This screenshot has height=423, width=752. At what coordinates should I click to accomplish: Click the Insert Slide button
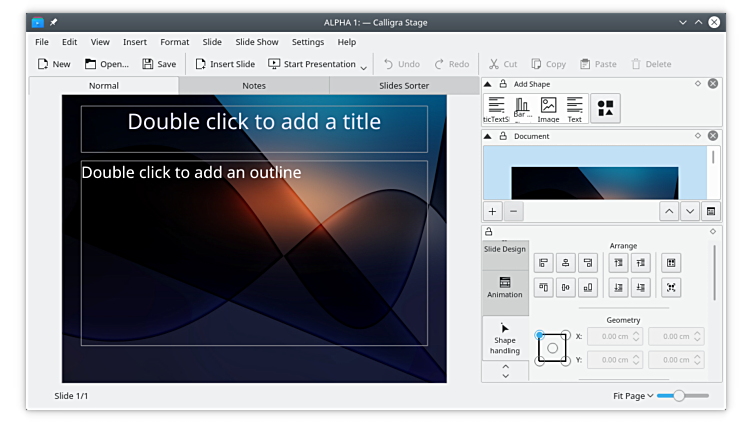(x=224, y=64)
